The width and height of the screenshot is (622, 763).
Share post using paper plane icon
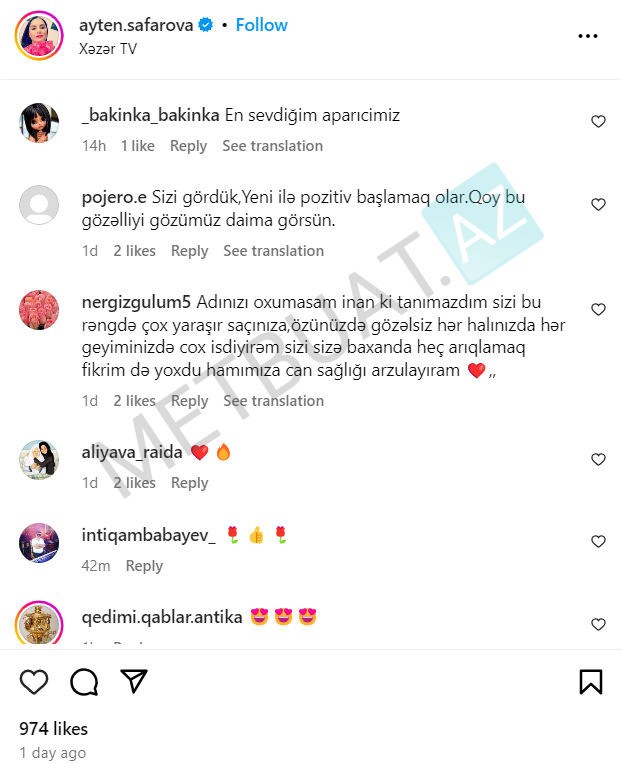point(133,681)
